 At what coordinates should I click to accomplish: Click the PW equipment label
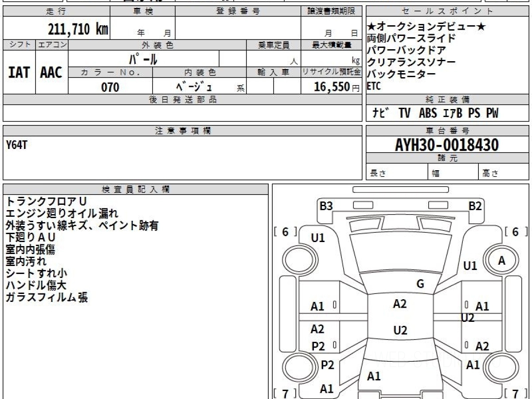[x=492, y=113]
